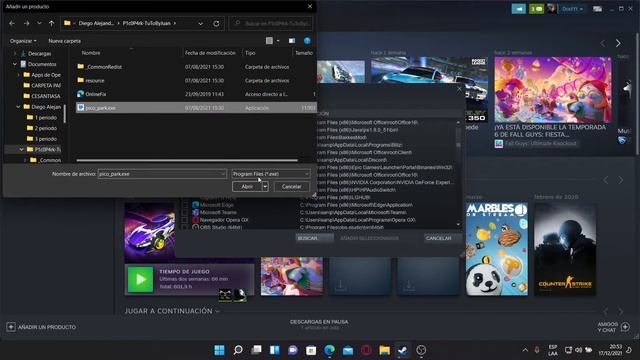Refresh the current folder listing
Screen dimensions: 640x360
click(x=216, y=24)
